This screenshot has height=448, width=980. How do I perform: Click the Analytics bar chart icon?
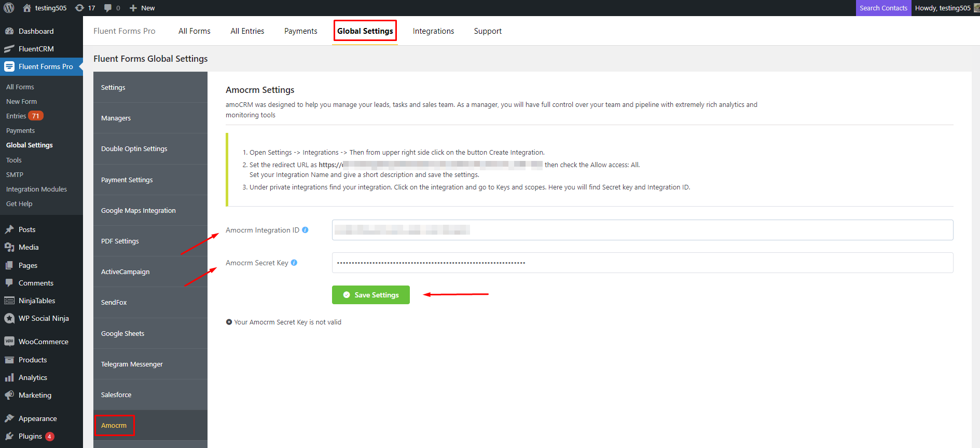[x=9, y=377]
